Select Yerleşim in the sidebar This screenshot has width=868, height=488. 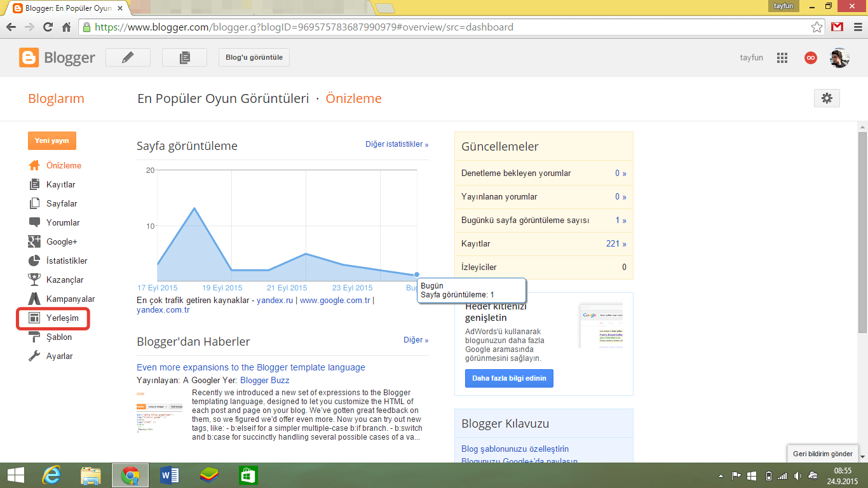[x=62, y=318]
